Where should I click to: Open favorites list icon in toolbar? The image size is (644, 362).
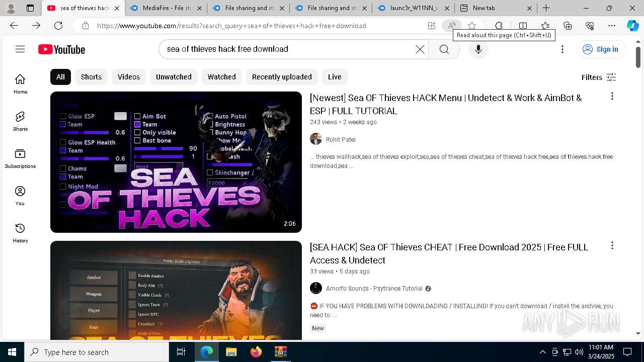tap(545, 26)
